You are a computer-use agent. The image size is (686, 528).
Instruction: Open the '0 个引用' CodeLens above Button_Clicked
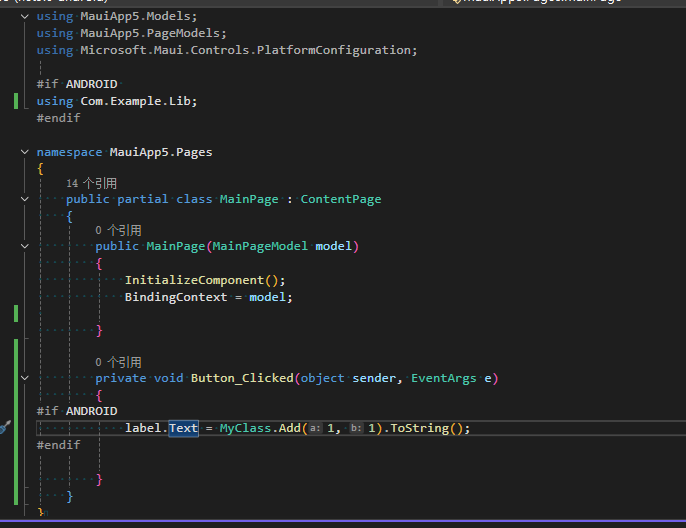tap(118, 362)
